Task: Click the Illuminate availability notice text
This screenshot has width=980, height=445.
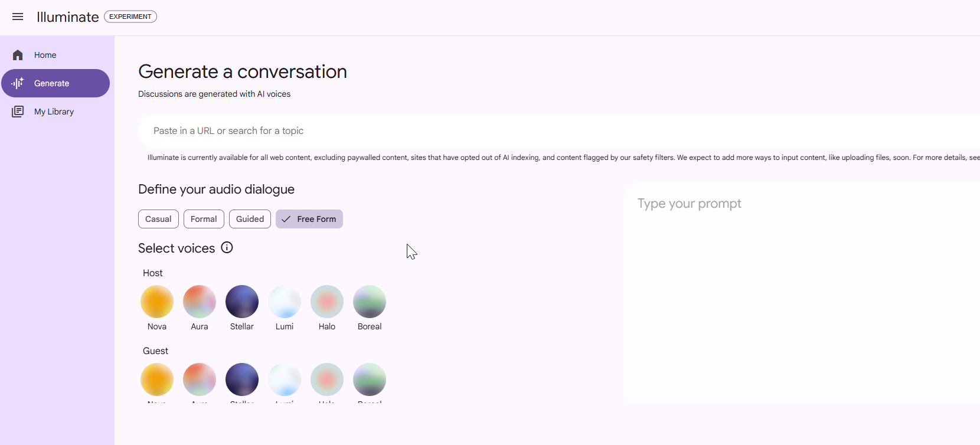Action: [563, 158]
